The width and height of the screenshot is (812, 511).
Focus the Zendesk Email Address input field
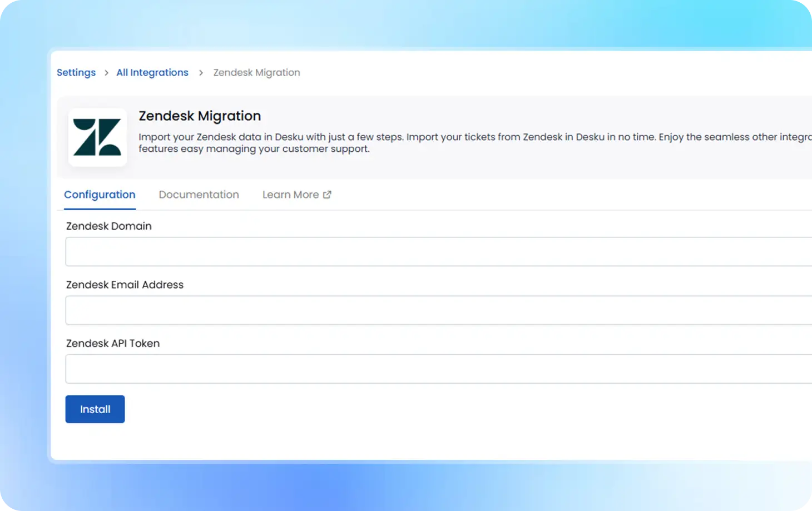point(439,310)
